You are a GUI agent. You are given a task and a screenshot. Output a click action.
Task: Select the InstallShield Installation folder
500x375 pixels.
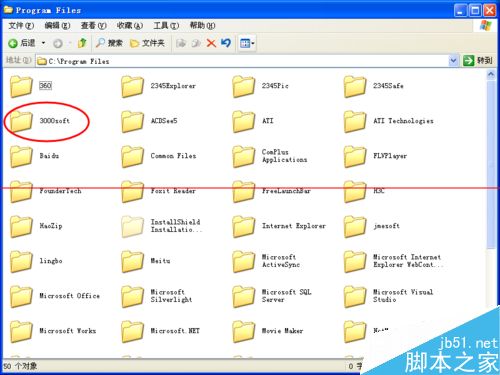[162, 226]
